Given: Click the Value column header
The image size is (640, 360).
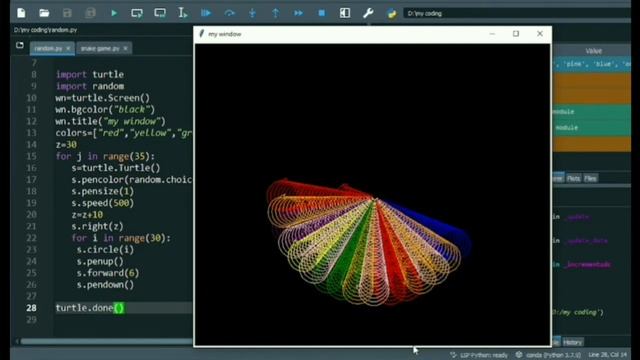Looking at the screenshot, I should click(593, 51).
